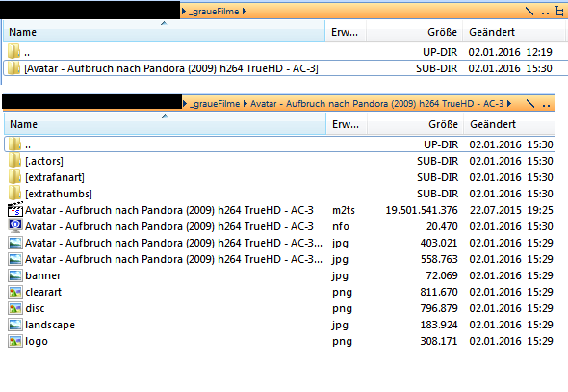Select the clearart file name
Image resolution: width=568 pixels, height=392 pixels.
(x=43, y=292)
